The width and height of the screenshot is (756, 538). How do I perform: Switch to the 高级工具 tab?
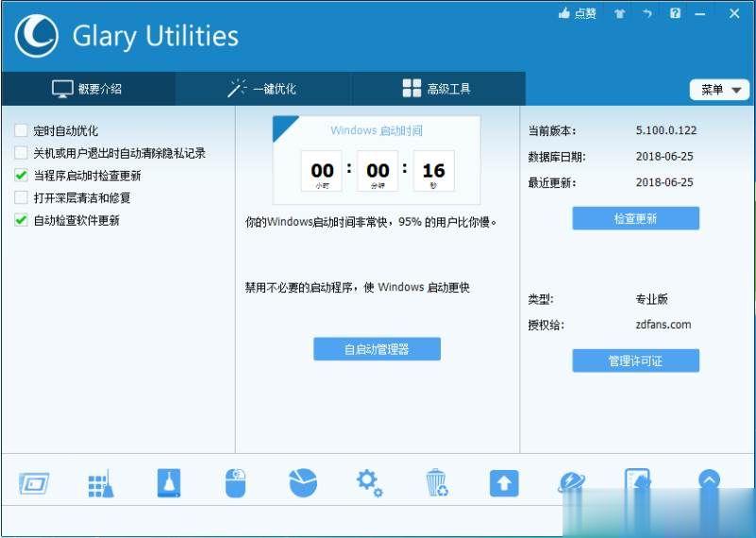pos(437,89)
